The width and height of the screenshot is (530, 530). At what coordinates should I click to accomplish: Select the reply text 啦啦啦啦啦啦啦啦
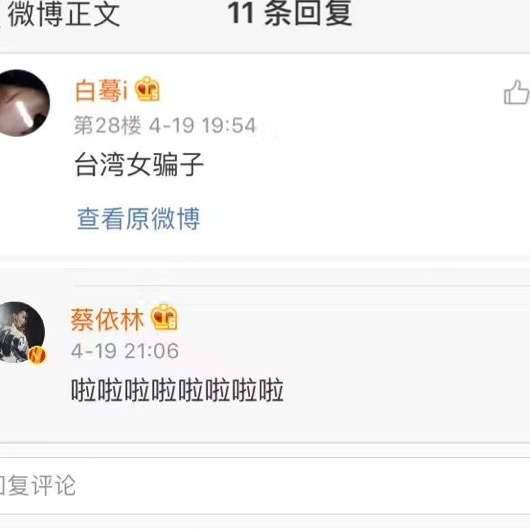coord(177,390)
